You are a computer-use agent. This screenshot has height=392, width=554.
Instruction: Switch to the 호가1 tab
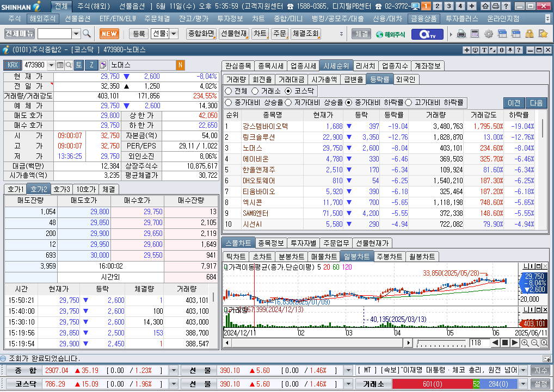click(16, 189)
